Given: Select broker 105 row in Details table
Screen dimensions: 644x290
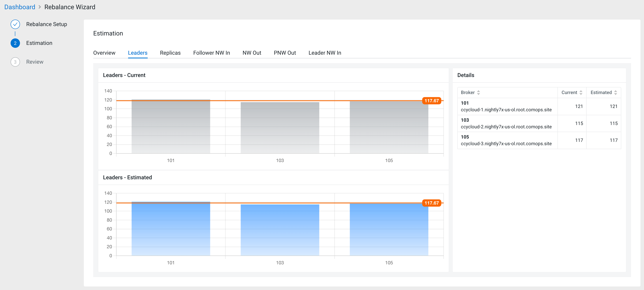Looking at the screenshot, I should click(506, 140).
